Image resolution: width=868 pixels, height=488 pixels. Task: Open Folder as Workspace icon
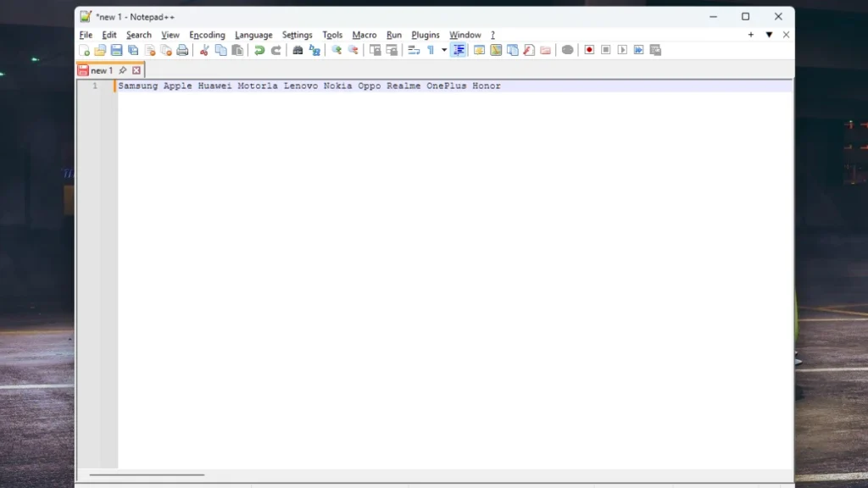(x=545, y=50)
